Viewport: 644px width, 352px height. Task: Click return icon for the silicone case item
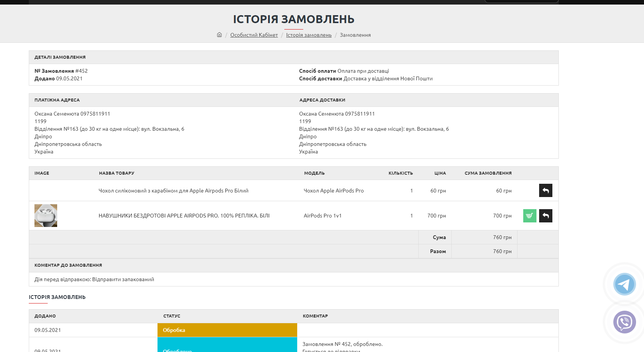[546, 191]
